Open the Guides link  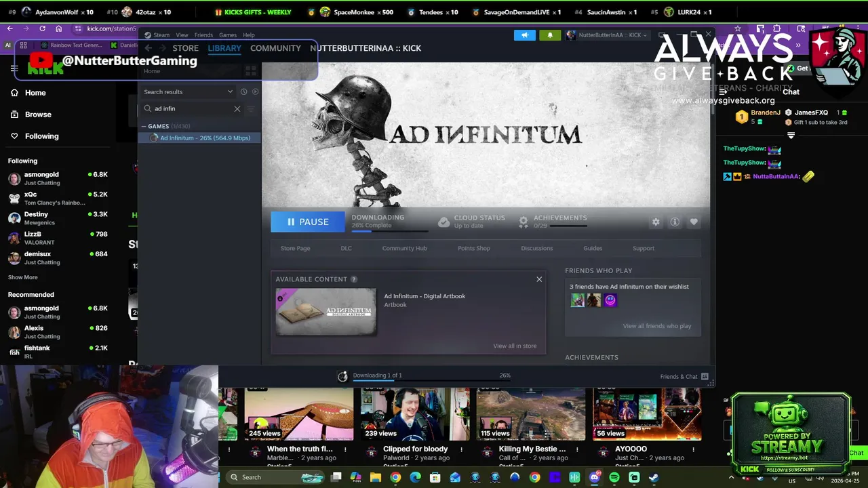tap(593, 248)
